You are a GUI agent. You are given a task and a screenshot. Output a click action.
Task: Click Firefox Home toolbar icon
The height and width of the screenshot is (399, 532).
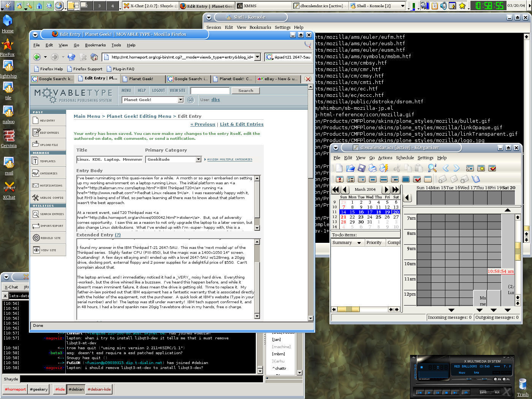[x=94, y=57]
